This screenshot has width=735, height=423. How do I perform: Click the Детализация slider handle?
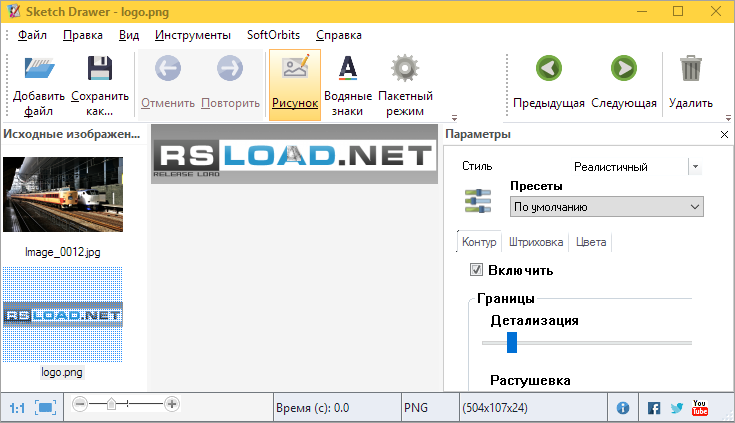[x=512, y=342]
